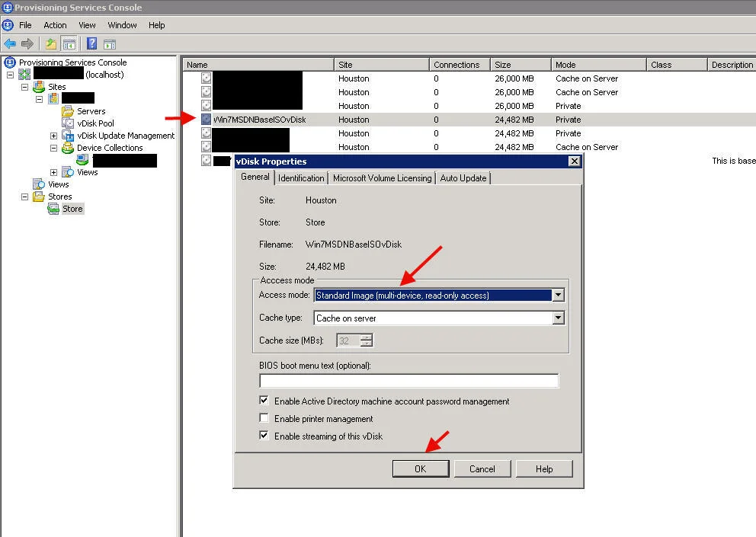Screen dimensions: 756x537
Task: Open the Help toolbar icon
Action: click(92, 44)
